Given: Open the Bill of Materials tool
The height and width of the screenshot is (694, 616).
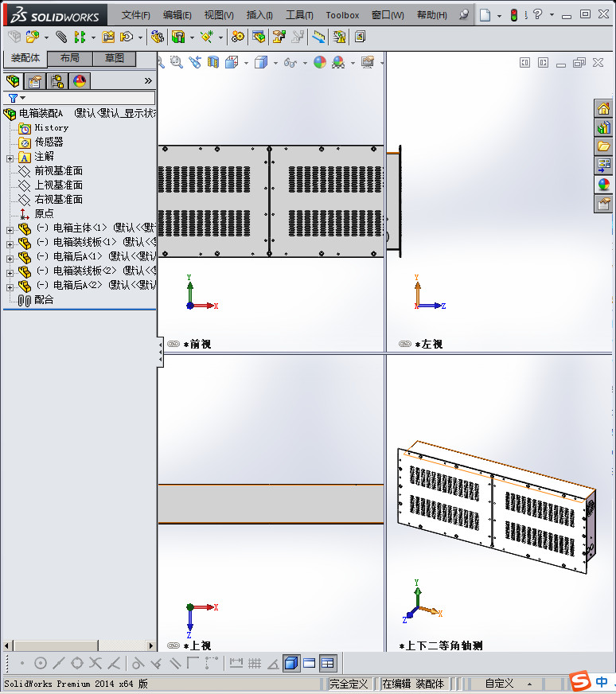Looking at the screenshot, I should coord(259,37).
